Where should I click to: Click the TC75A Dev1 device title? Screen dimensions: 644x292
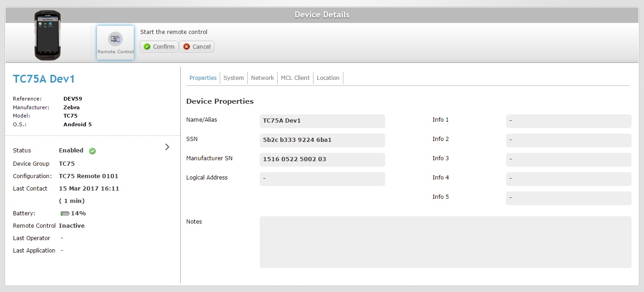point(44,79)
